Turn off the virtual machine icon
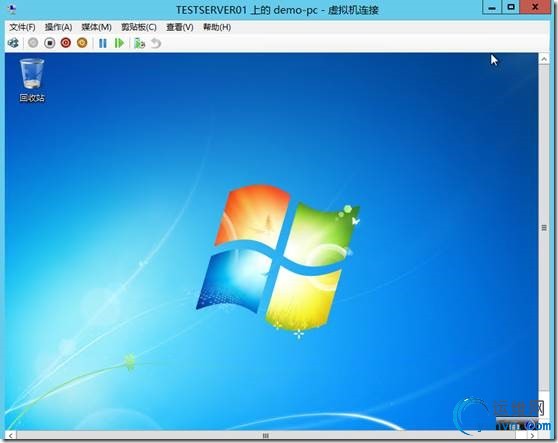 (49, 43)
